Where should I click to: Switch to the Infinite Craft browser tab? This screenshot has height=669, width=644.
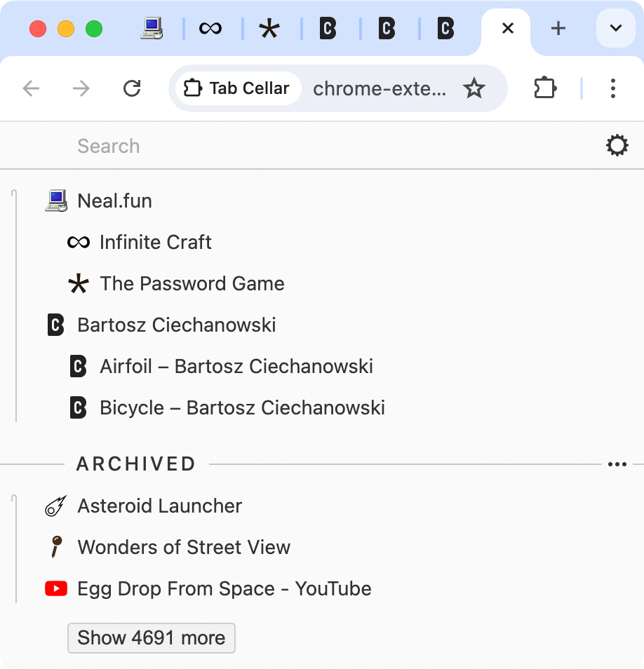pyautogui.click(x=210, y=29)
